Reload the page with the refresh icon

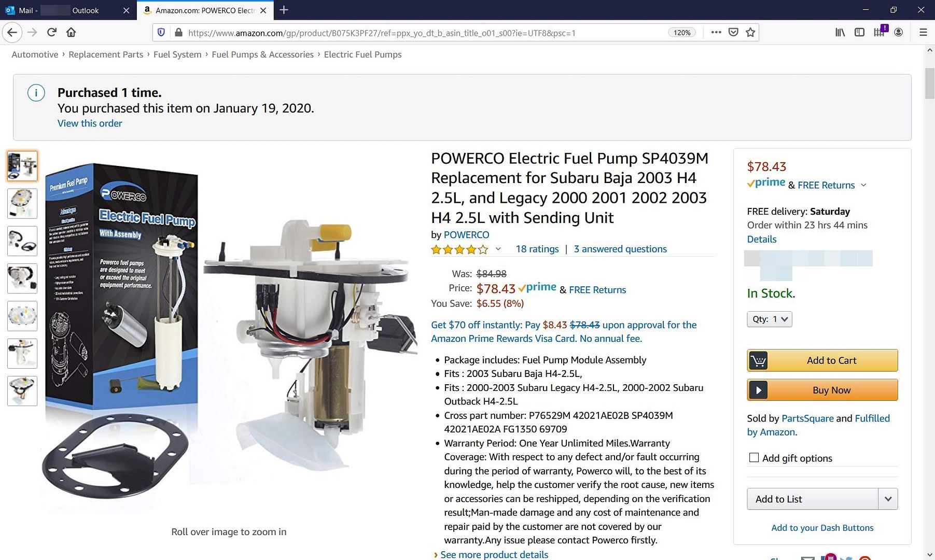51,32
